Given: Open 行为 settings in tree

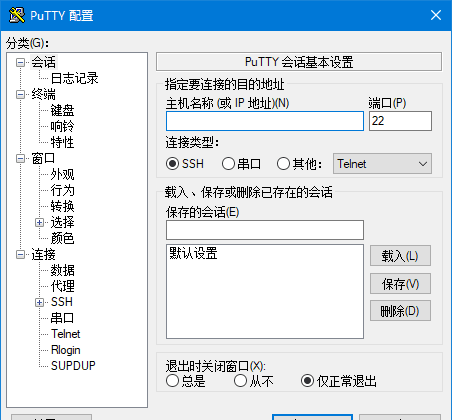Looking at the screenshot, I should (62, 190).
